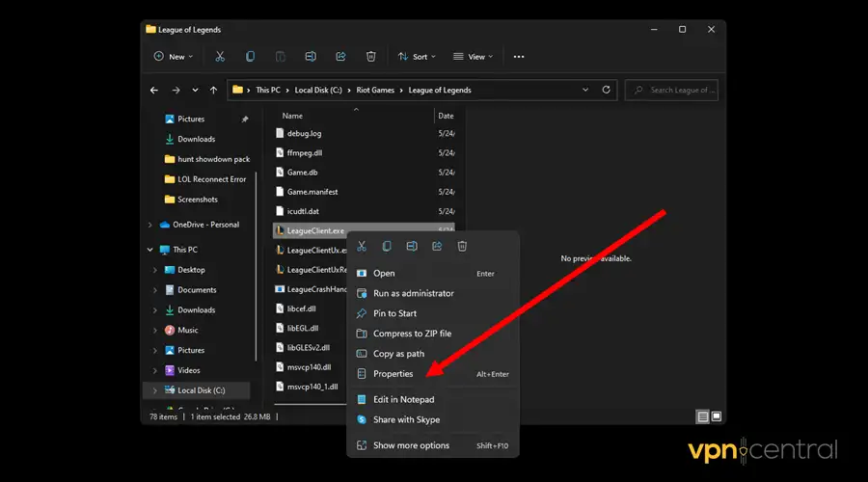Viewport: 868px width, 482px height.
Task: Choose Edit in Notepad
Action: [x=433, y=399]
